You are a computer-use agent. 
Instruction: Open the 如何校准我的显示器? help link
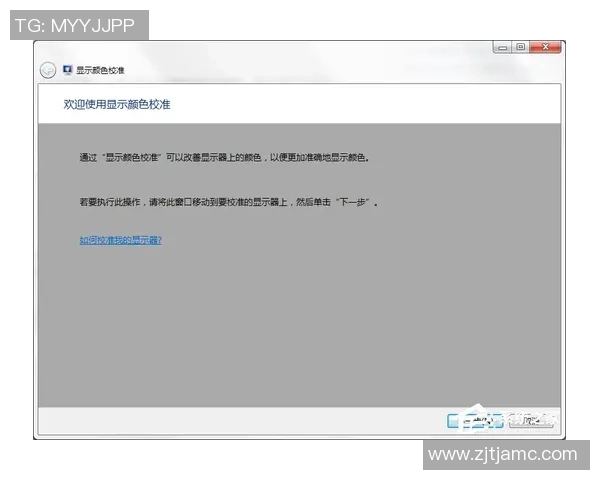pos(121,240)
